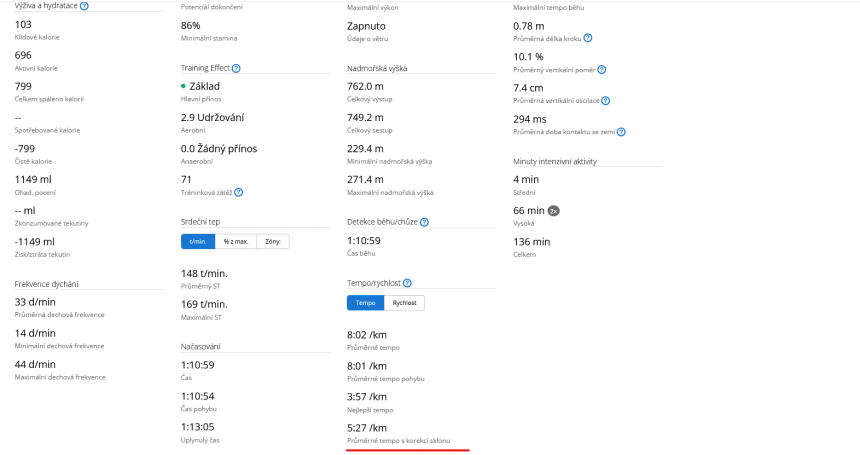
Task: Open help for Průměrná doba kontaktu se zemí
Action: pos(621,132)
